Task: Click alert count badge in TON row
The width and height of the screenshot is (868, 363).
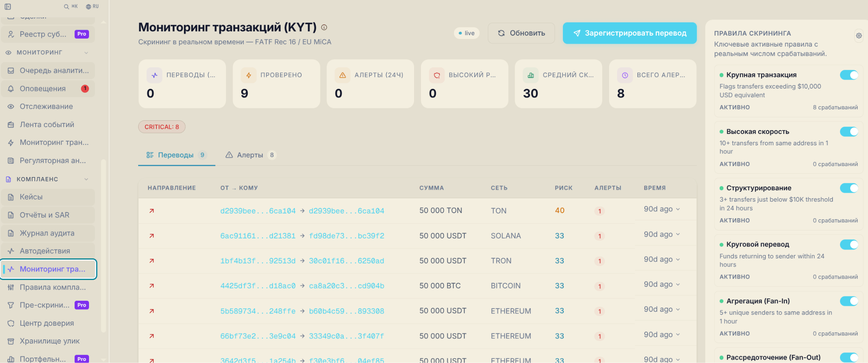Action: pos(599,211)
